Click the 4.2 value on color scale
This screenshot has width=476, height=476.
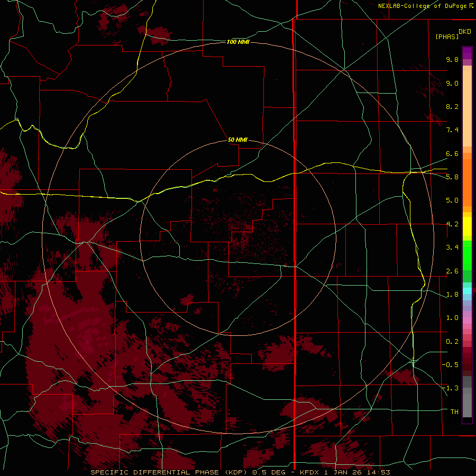click(x=452, y=224)
